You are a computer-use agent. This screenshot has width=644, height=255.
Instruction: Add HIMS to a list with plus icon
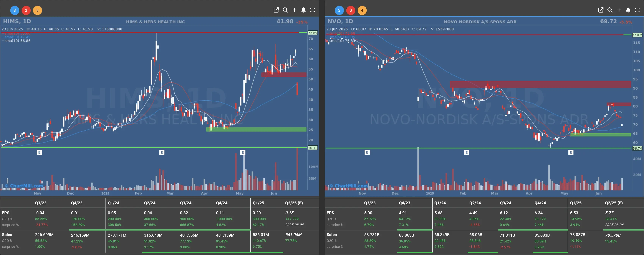pyautogui.click(x=294, y=10)
